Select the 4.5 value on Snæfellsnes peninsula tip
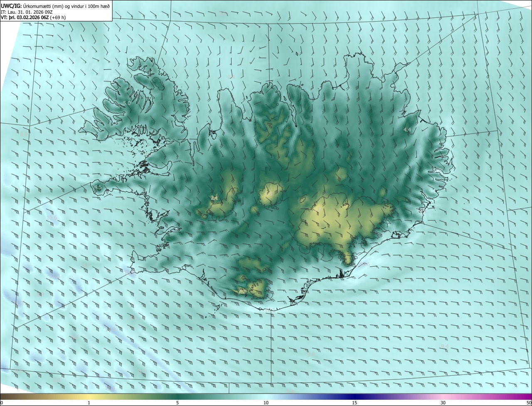The width and height of the screenshot is (532, 406). (x=98, y=188)
